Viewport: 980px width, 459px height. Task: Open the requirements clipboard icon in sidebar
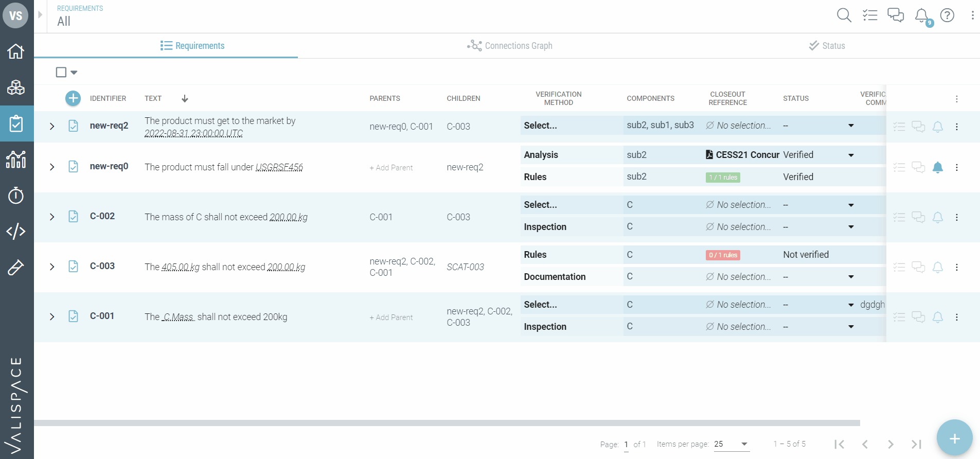[16, 123]
